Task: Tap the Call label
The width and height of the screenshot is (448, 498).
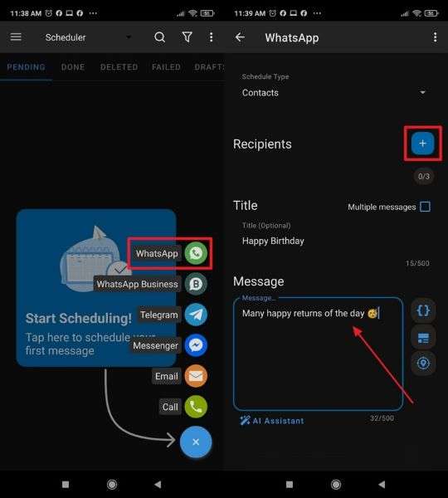Action: [x=170, y=407]
